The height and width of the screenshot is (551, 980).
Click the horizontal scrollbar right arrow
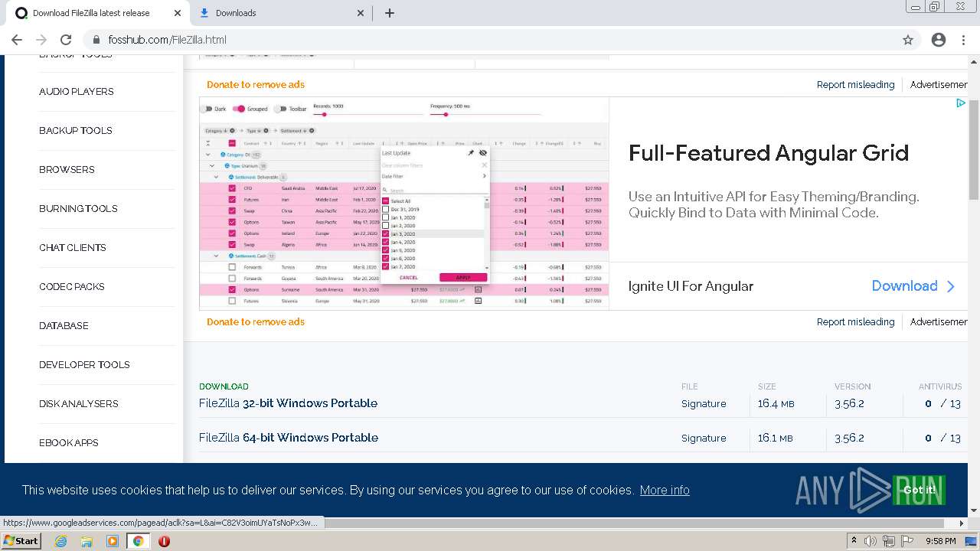962,523
